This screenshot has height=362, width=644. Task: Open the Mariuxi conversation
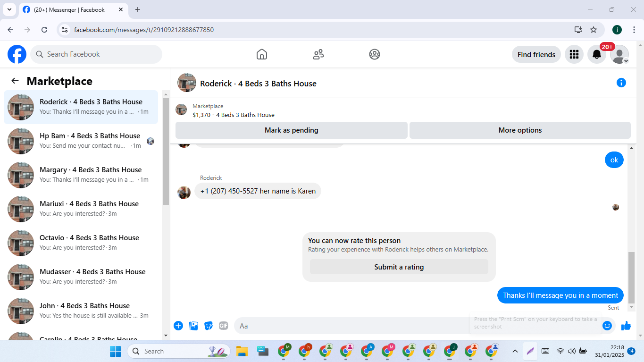click(81, 209)
